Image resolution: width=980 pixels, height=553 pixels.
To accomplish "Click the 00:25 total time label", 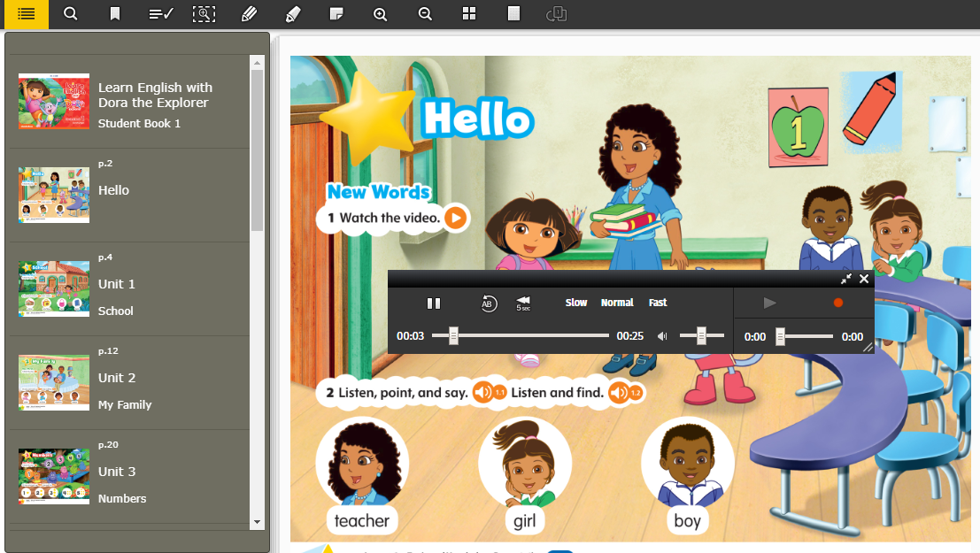I will coord(630,336).
